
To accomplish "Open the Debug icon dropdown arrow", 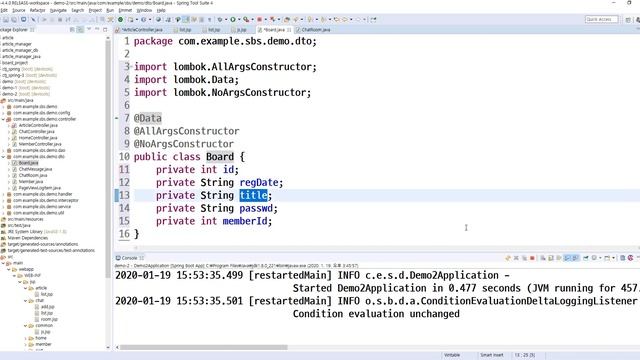I will tap(226, 20).
